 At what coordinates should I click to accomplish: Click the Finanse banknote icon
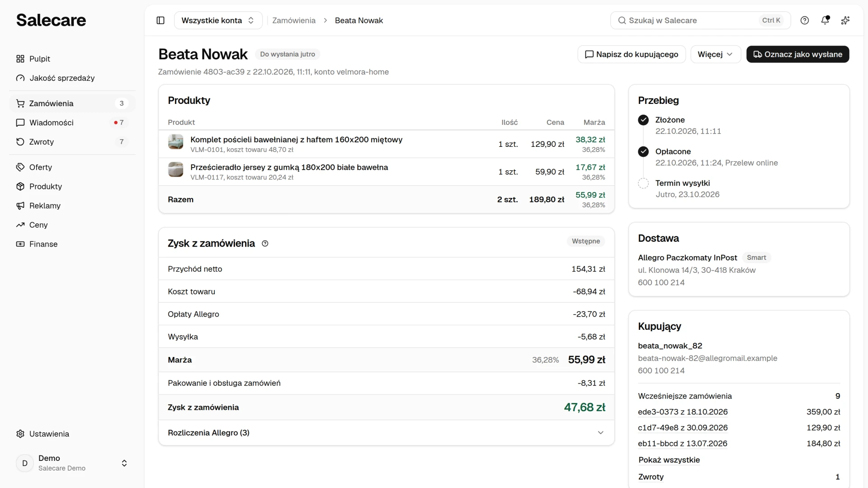20,244
